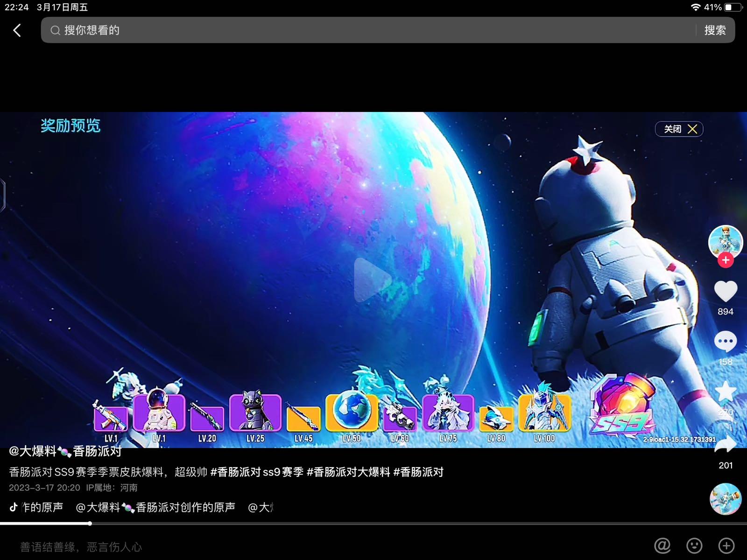Tap the 2023-3-17 20:20 post date
Screen dimensions: 747x560
[x=44, y=488]
